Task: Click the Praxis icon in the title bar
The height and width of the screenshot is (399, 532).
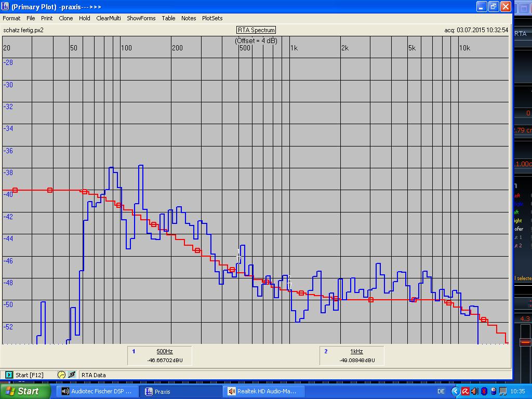Action: click(x=5, y=7)
